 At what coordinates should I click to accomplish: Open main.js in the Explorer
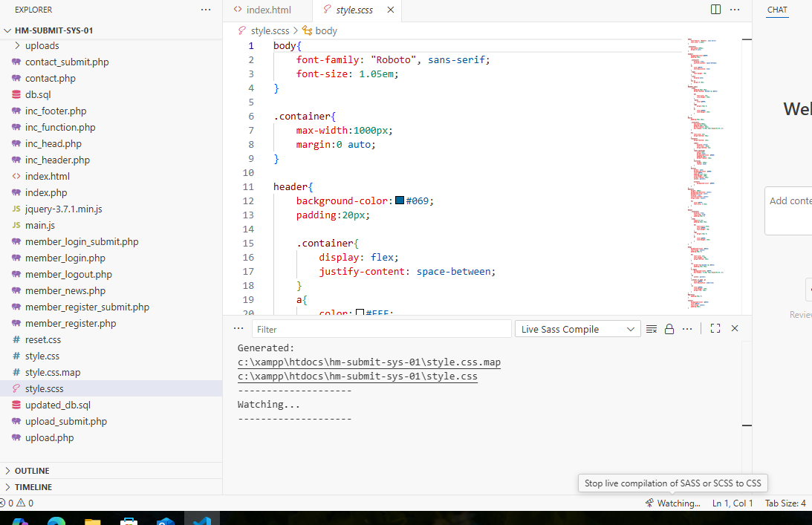40,225
